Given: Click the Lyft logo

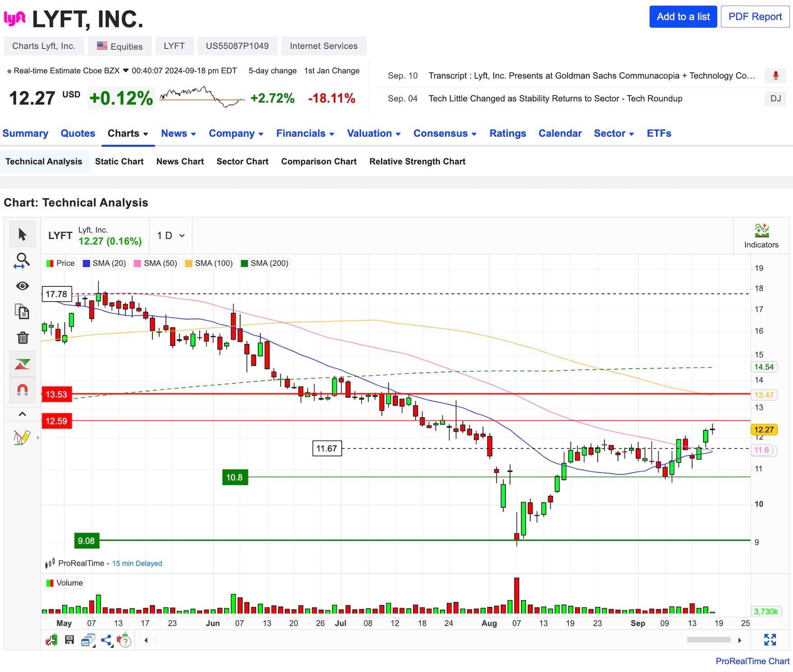Looking at the screenshot, I should (x=15, y=19).
